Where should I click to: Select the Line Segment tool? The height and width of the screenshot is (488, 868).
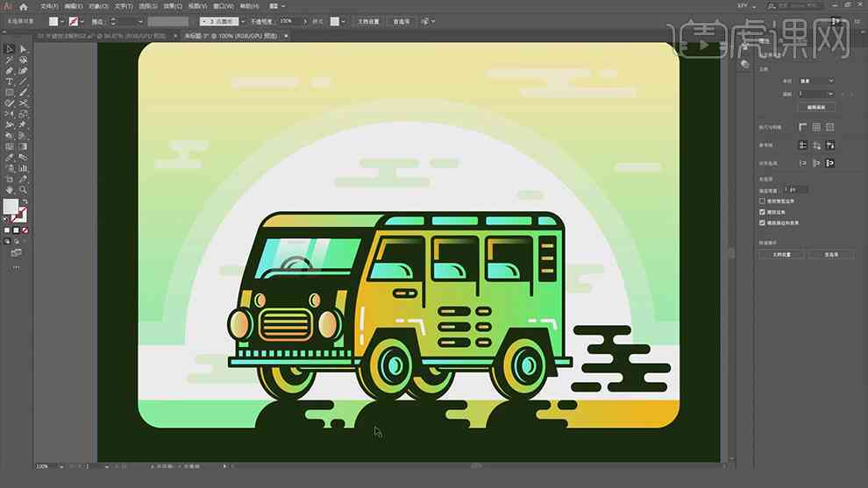pyautogui.click(x=24, y=81)
